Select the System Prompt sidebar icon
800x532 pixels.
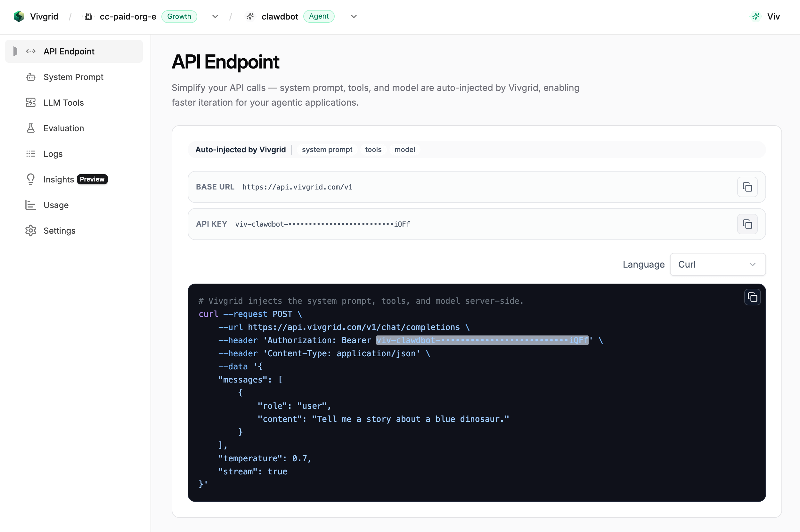[30, 77]
